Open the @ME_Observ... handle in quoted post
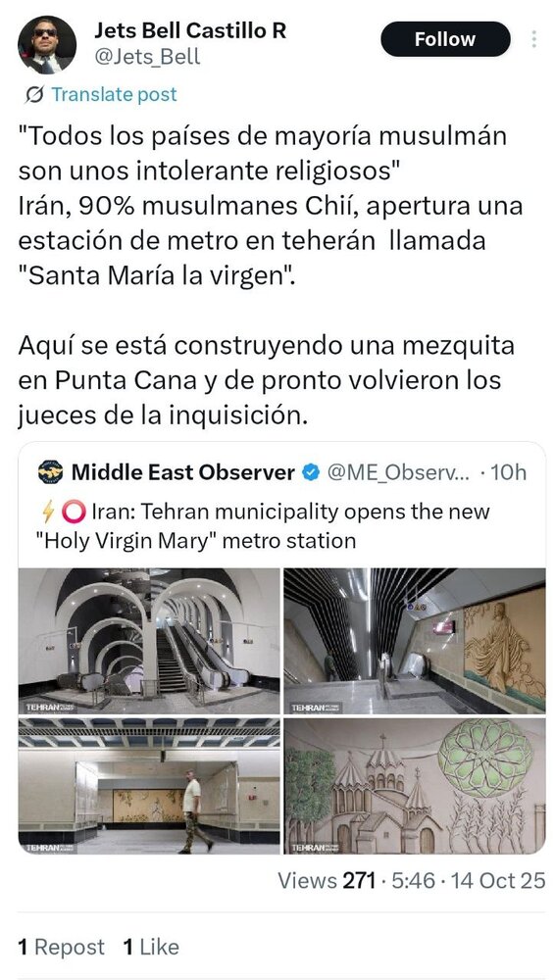 tap(398, 472)
